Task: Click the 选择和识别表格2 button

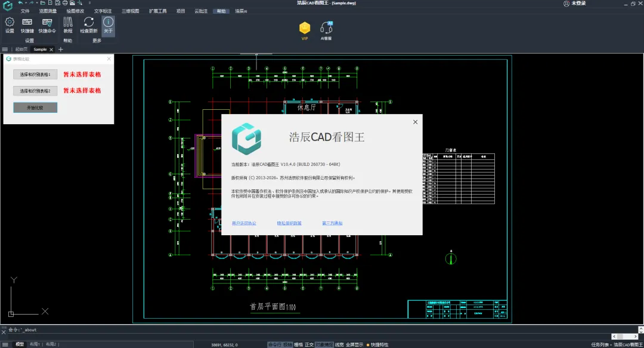Action: (35, 91)
